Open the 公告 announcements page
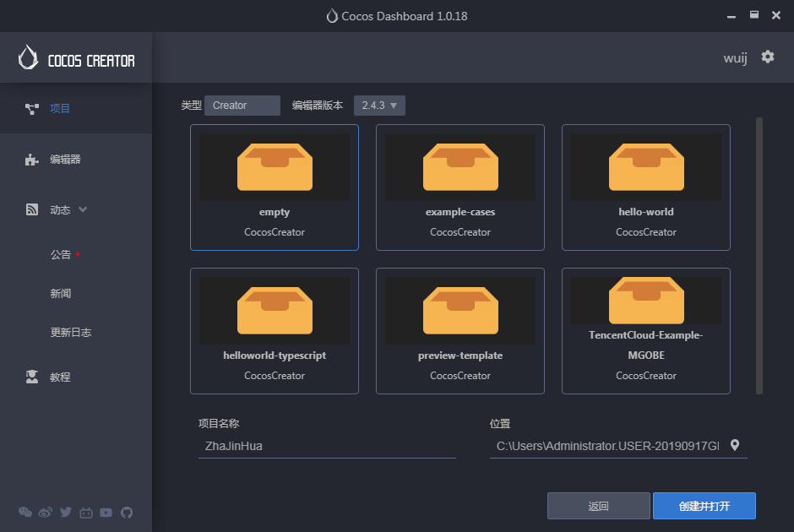Image resolution: width=794 pixels, height=532 pixels. 61,255
